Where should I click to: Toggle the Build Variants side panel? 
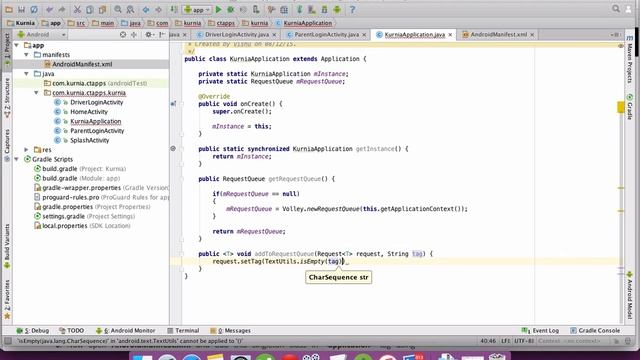[x=7, y=245]
